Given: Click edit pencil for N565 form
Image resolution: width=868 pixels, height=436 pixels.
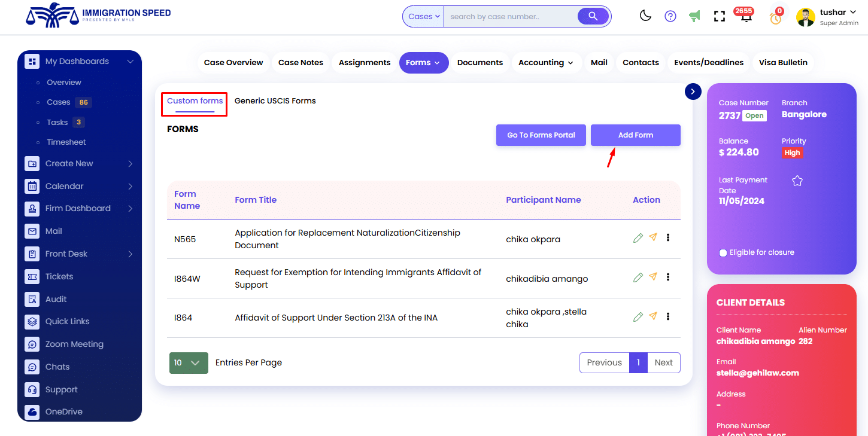Looking at the screenshot, I should pyautogui.click(x=638, y=238).
